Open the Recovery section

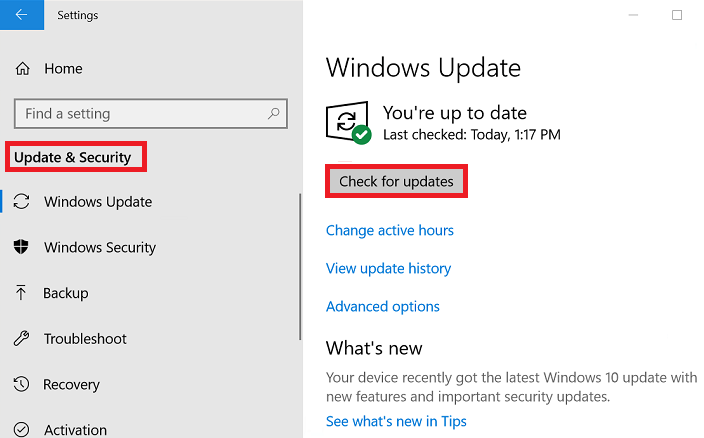pyautogui.click(x=71, y=385)
